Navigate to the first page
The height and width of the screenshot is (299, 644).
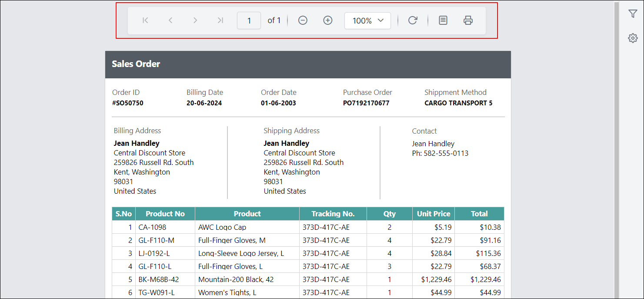[x=145, y=20]
